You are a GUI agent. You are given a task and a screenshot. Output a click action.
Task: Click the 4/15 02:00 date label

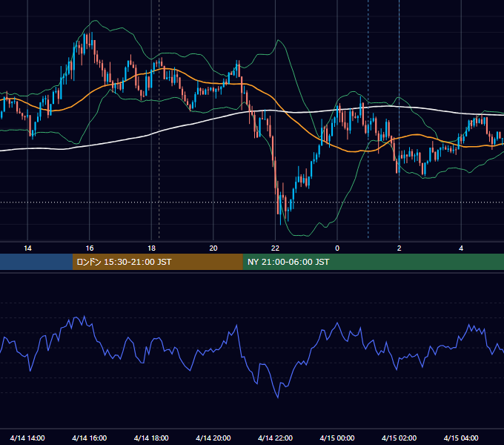pyautogui.click(x=399, y=438)
